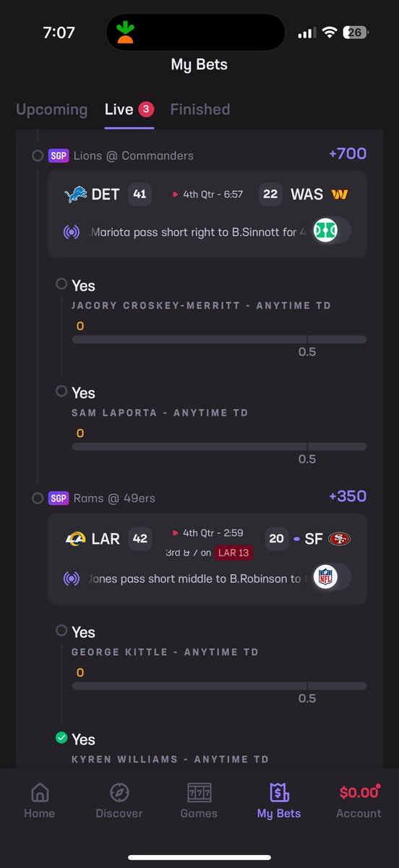399x868 pixels.
Task: Open the Games slot machine icon
Action: coord(199,792)
